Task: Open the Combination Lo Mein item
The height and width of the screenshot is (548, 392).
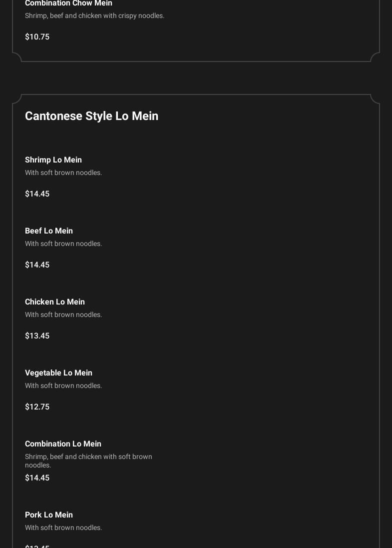Action: [63, 444]
